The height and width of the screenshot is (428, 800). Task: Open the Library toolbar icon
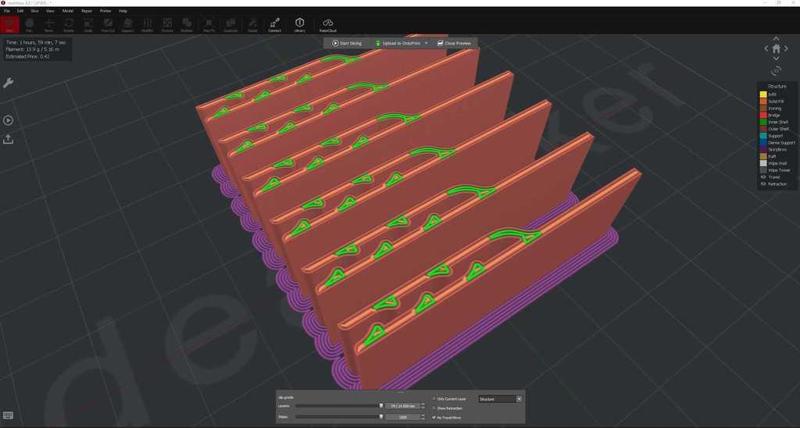click(299, 24)
